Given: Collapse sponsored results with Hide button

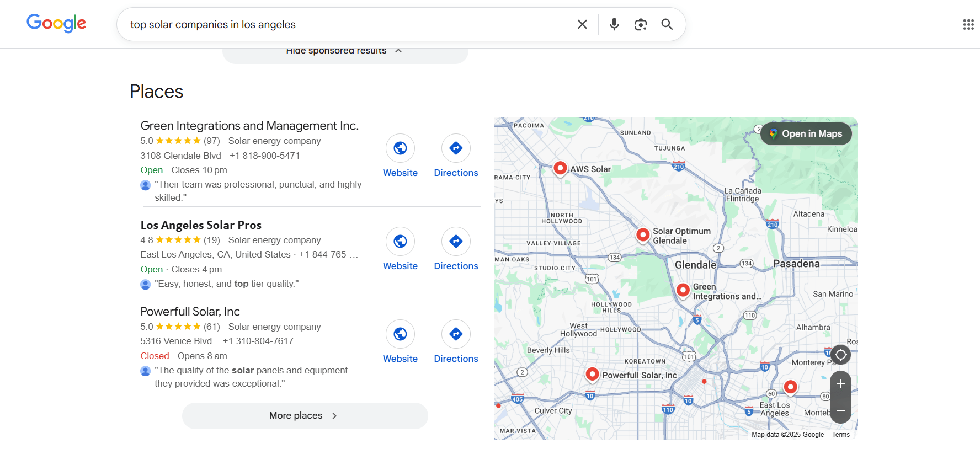Looking at the screenshot, I should pos(345,53).
